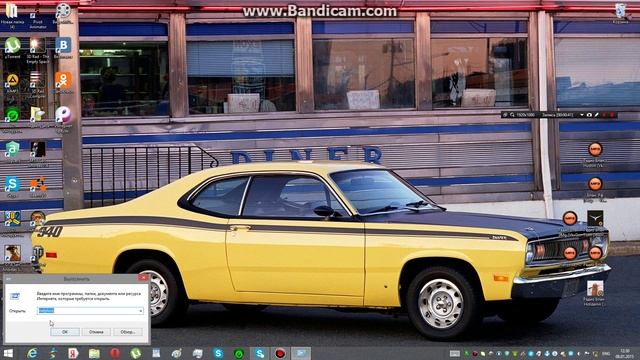Launch the pink P letter shortcut
The width and height of the screenshot is (640, 360).
click(x=63, y=115)
